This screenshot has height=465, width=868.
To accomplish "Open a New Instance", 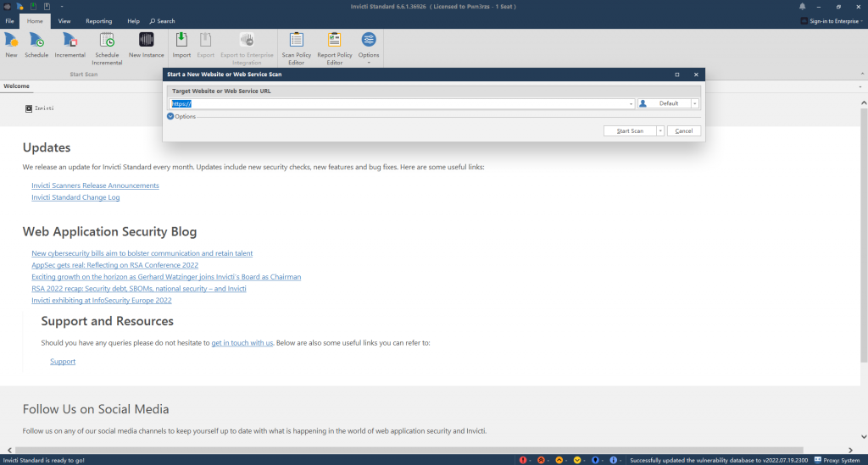I will point(146,45).
